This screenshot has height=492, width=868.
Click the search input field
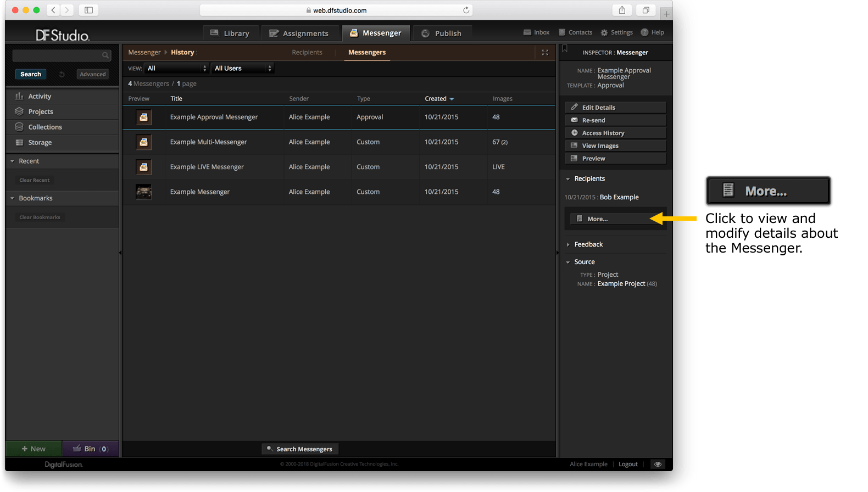coord(61,55)
